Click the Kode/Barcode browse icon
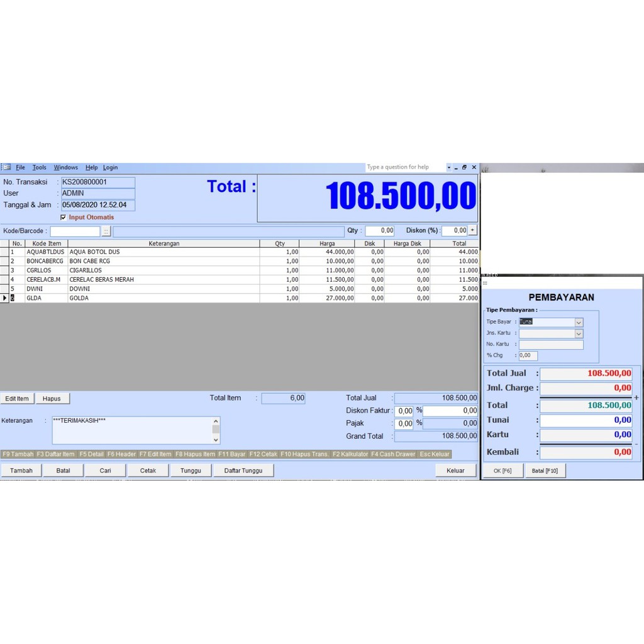Screen dimensions: 644x644 pyautogui.click(x=106, y=231)
